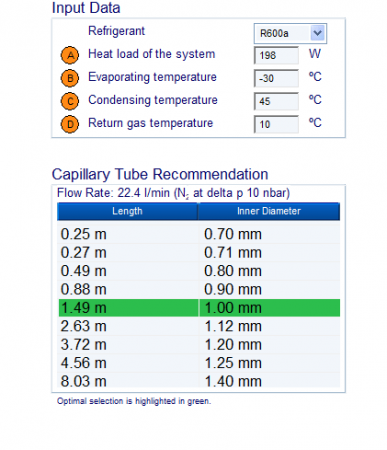Select the 0.80 mm diameter cell
The image size is (387, 450).
click(x=269, y=271)
